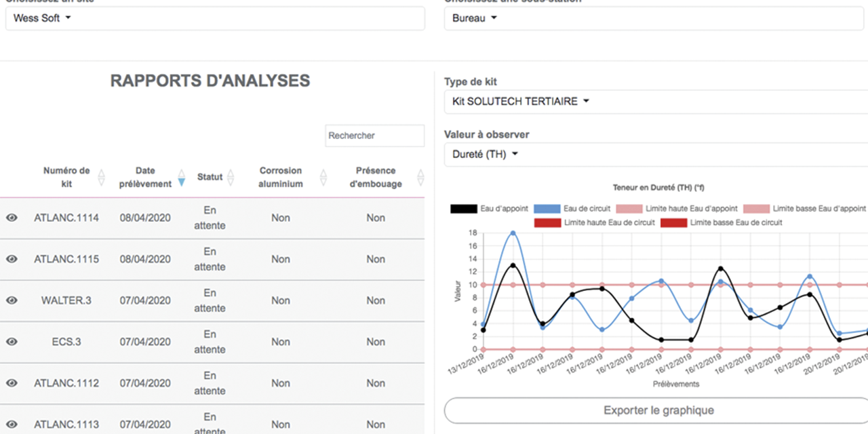Change Dureté (TH) value dropdown
Image resolution: width=868 pixels, height=434 pixels.
coord(485,154)
